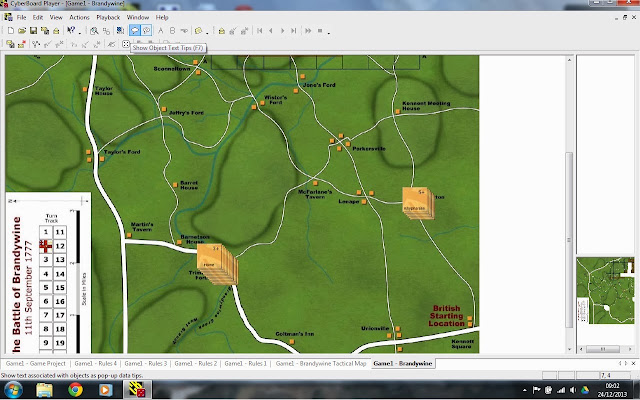Expand the dropdown arrow beside the yellow note icon
The image size is (640, 400).
207,32
